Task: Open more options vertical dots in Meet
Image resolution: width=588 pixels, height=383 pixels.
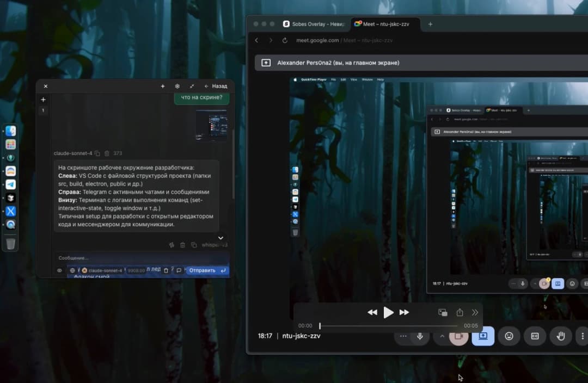Action: (x=583, y=336)
